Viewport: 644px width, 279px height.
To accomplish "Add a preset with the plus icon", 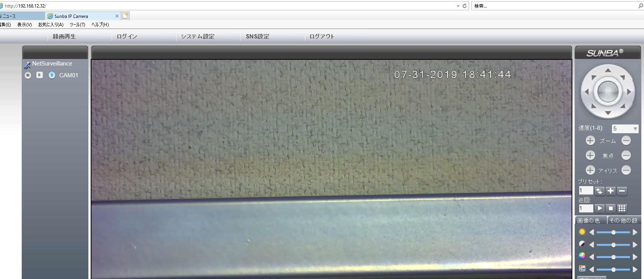I will point(610,191).
